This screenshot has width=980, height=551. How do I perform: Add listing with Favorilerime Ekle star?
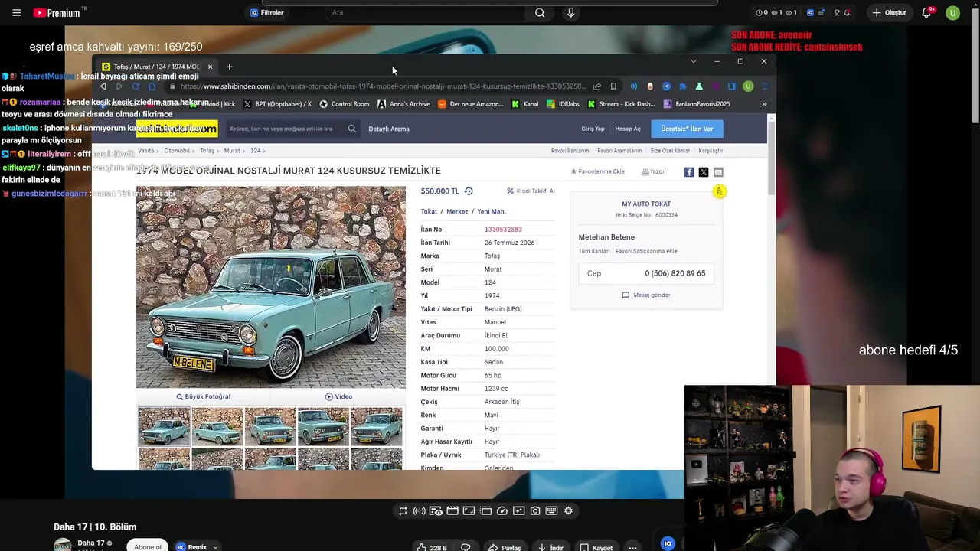[x=597, y=171]
